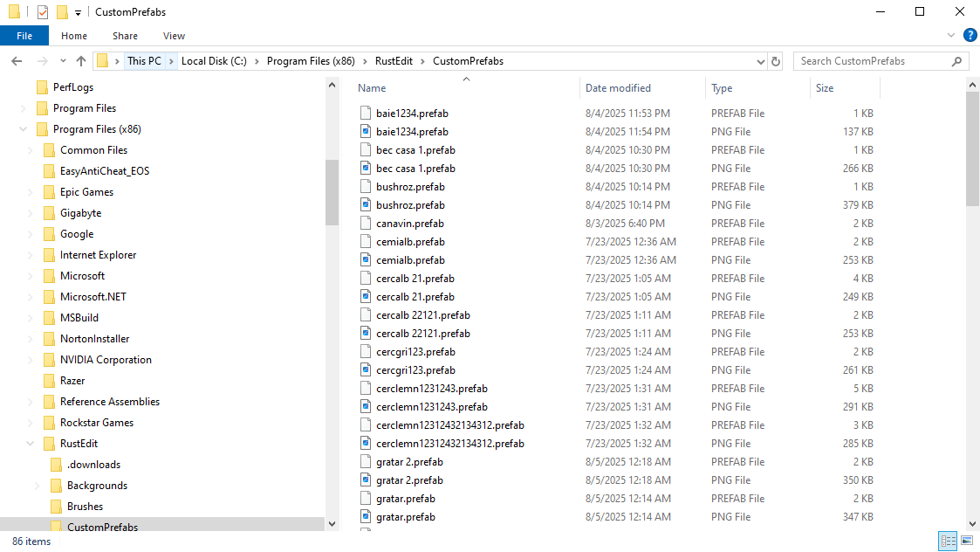Click the Back navigation arrow

click(17, 61)
